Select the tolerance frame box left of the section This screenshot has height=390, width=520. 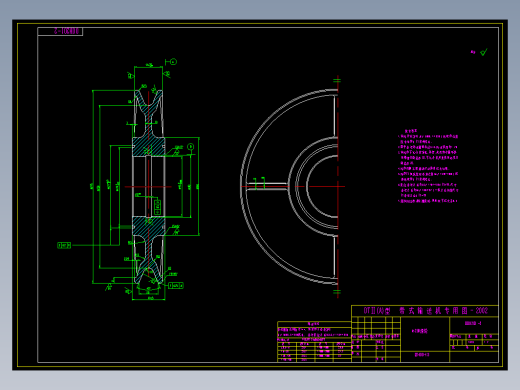64,245
